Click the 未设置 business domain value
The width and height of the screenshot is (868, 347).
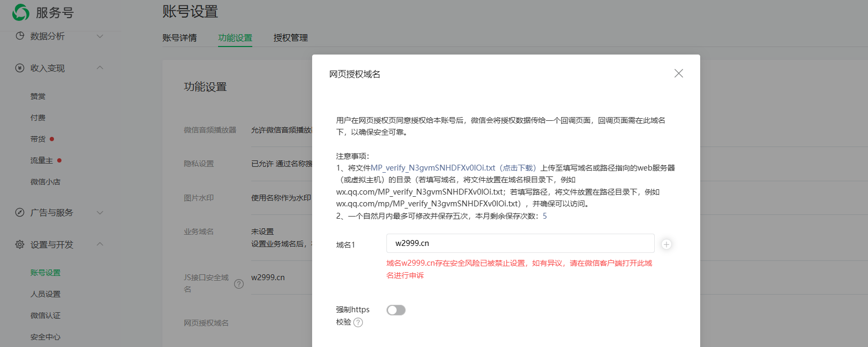(262, 232)
